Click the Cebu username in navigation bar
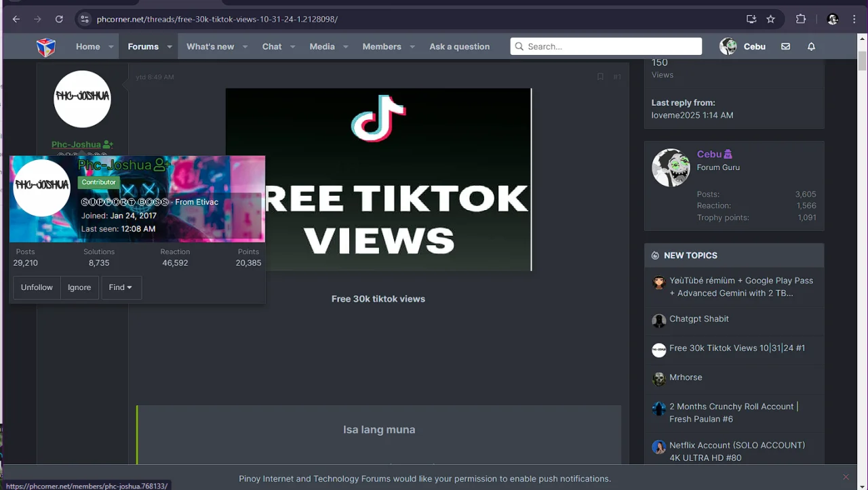868x490 pixels. tap(754, 47)
